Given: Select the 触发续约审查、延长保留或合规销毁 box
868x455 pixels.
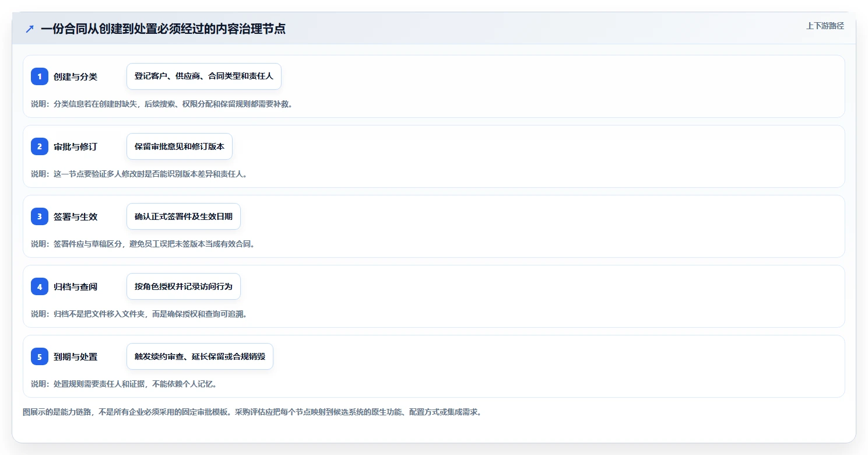Looking at the screenshot, I should point(200,356).
